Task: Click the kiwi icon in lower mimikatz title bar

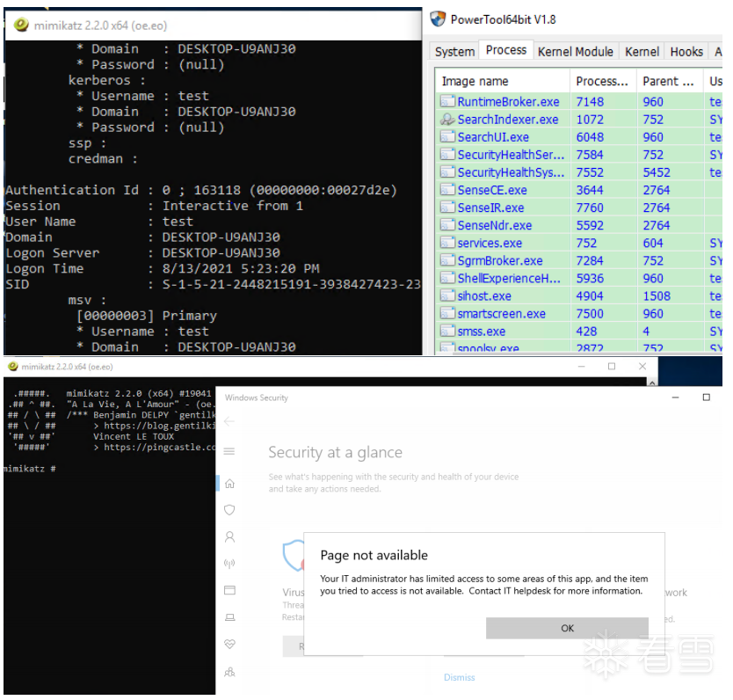Action: (13, 366)
